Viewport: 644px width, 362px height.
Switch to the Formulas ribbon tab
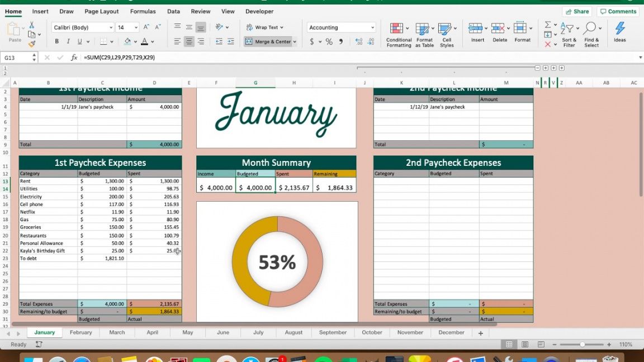coord(143,11)
